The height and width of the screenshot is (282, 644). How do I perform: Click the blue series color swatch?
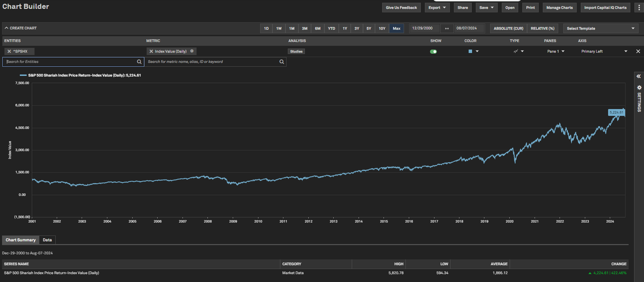470,51
